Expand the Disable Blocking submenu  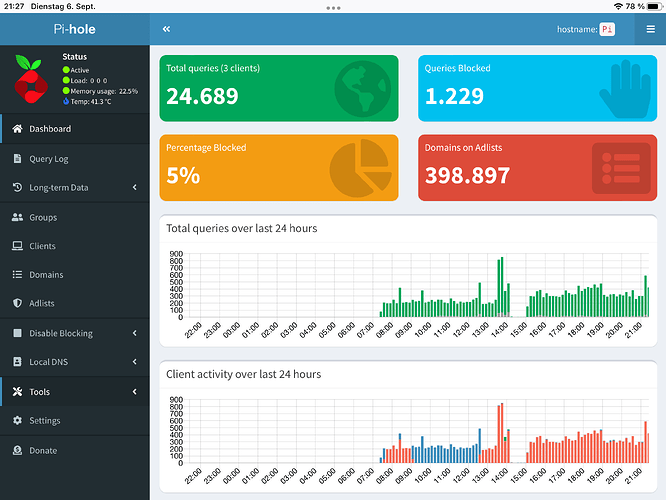134,333
